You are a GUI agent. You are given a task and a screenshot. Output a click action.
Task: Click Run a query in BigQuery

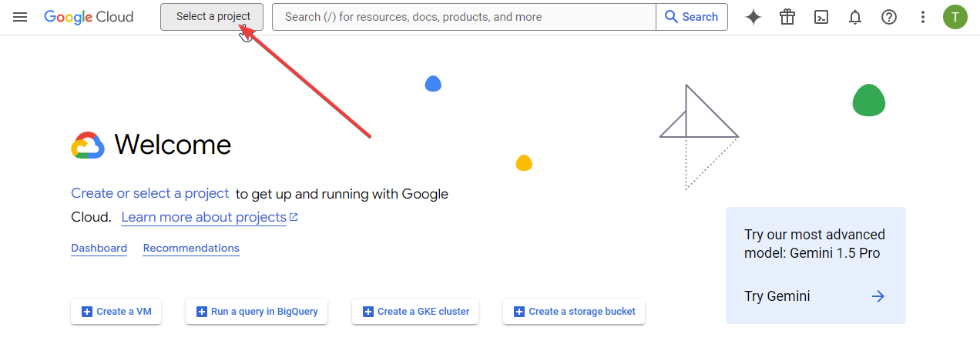coord(257,312)
